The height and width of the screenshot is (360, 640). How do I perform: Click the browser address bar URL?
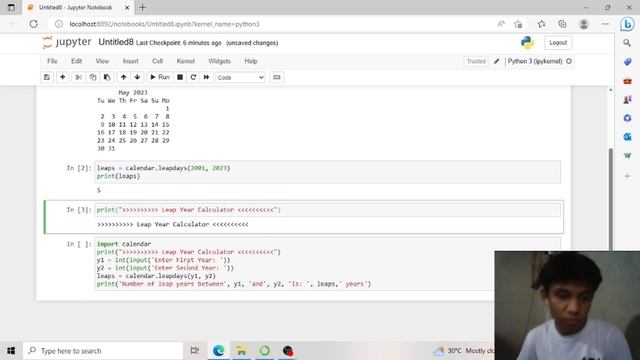tap(164, 24)
